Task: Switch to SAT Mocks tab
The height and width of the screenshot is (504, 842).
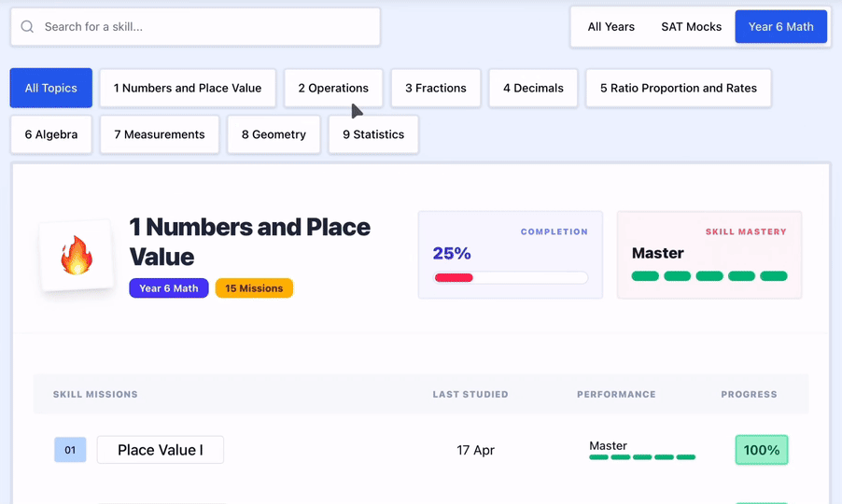Action: click(x=691, y=26)
